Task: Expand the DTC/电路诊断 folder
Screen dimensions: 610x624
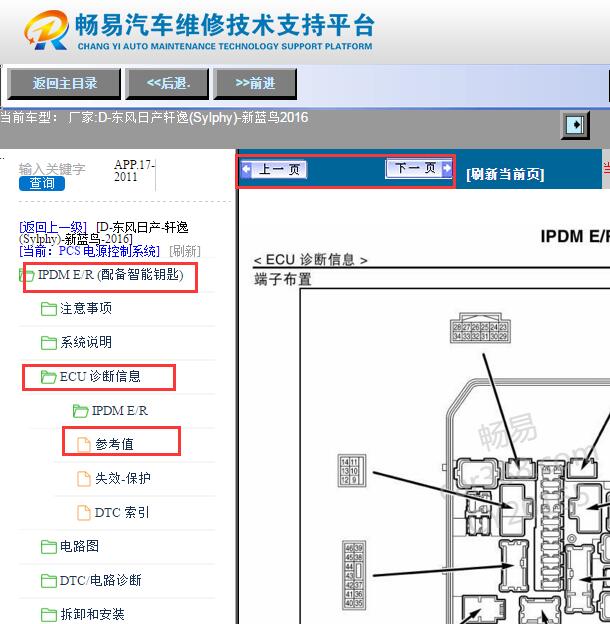Action: (x=100, y=580)
